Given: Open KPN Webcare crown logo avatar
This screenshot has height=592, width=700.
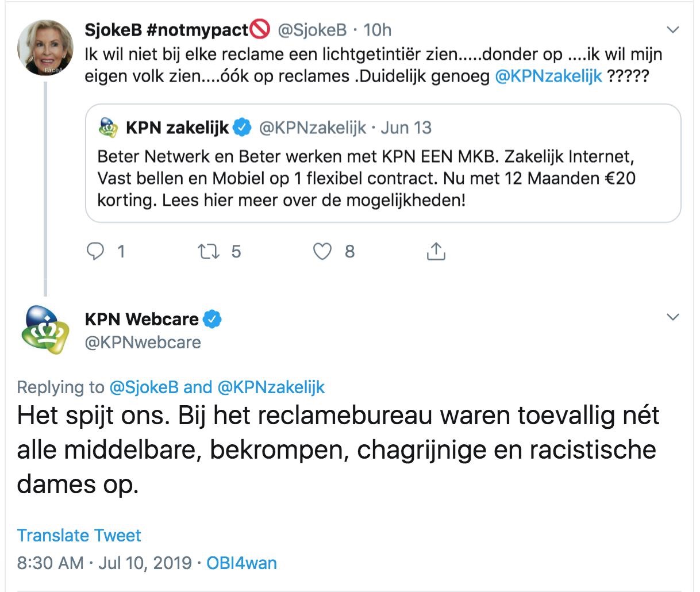Looking at the screenshot, I should point(45,329).
